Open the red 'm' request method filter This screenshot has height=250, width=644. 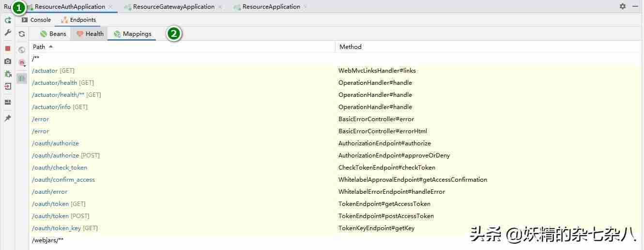point(22,62)
